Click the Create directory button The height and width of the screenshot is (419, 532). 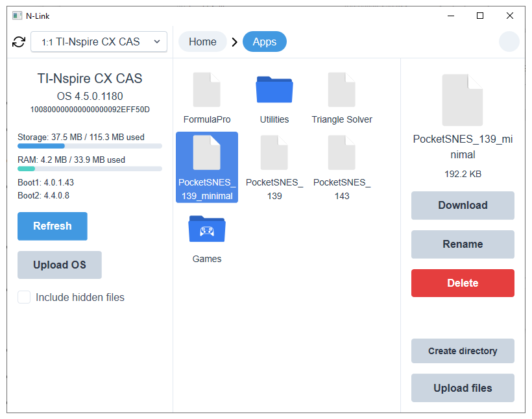tap(463, 351)
